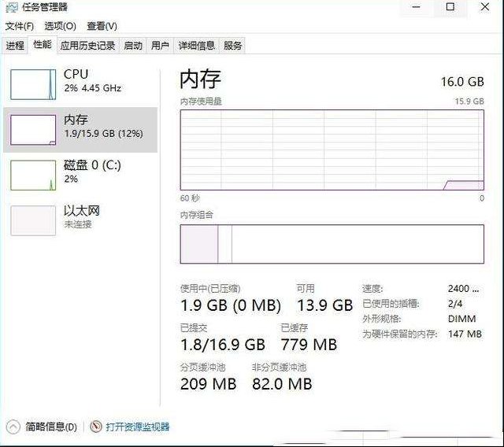Open the 文件(F) menu
The width and height of the screenshot is (504, 447).
(x=19, y=26)
